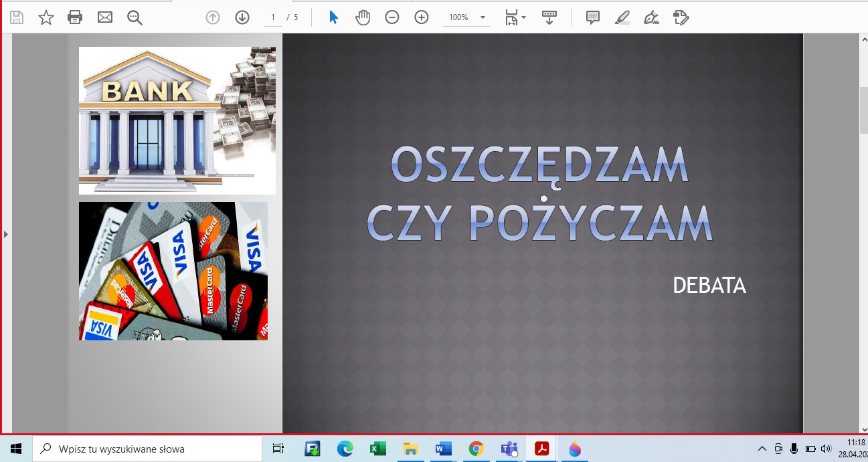The image size is (868, 462).
Task: Open the sign document pen tool
Action: point(650,17)
